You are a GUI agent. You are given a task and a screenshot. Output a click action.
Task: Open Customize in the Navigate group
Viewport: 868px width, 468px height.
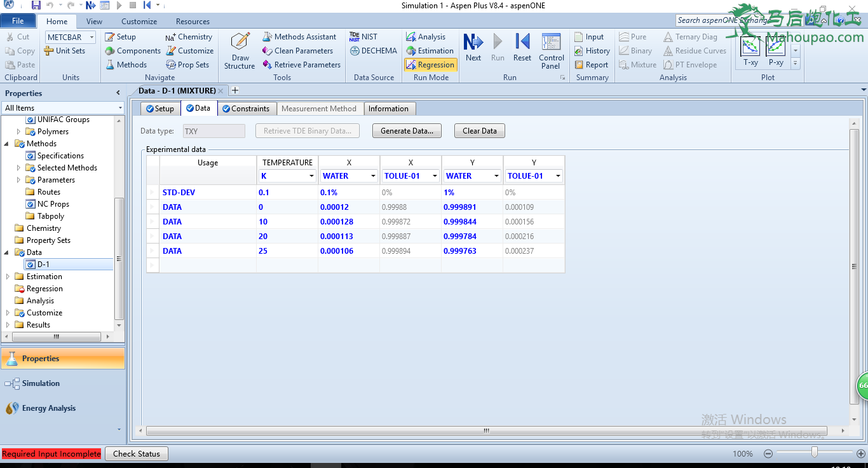(189, 51)
